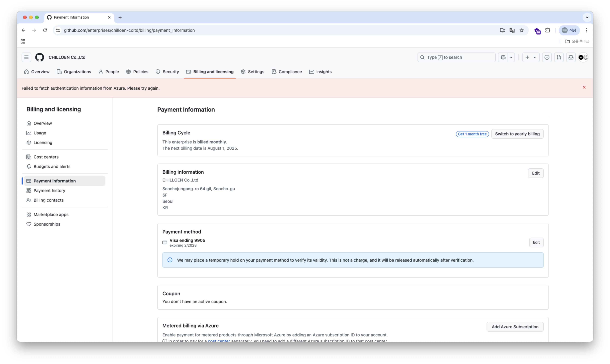Open Marketplace apps in sidebar
Image resolution: width=610 pixels, height=364 pixels.
[65, 215]
